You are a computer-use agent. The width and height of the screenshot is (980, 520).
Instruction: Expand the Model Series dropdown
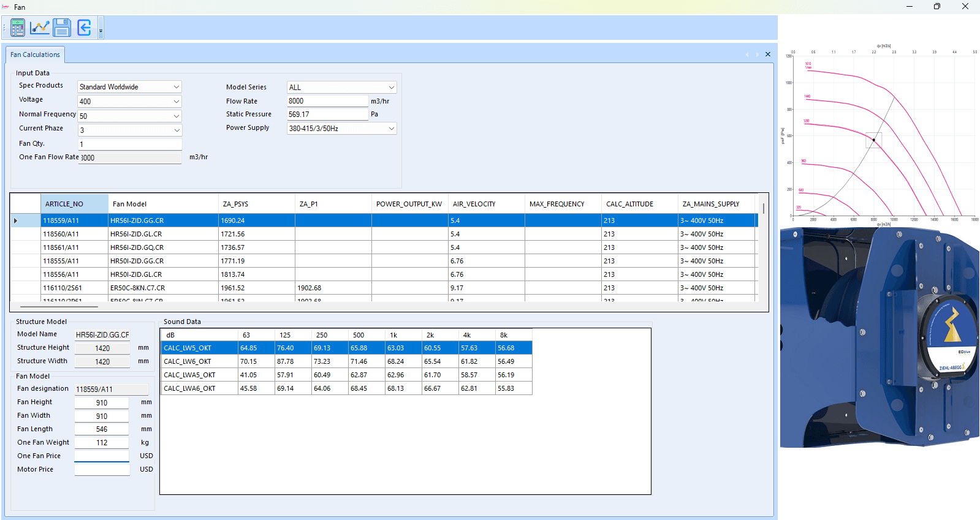point(392,88)
